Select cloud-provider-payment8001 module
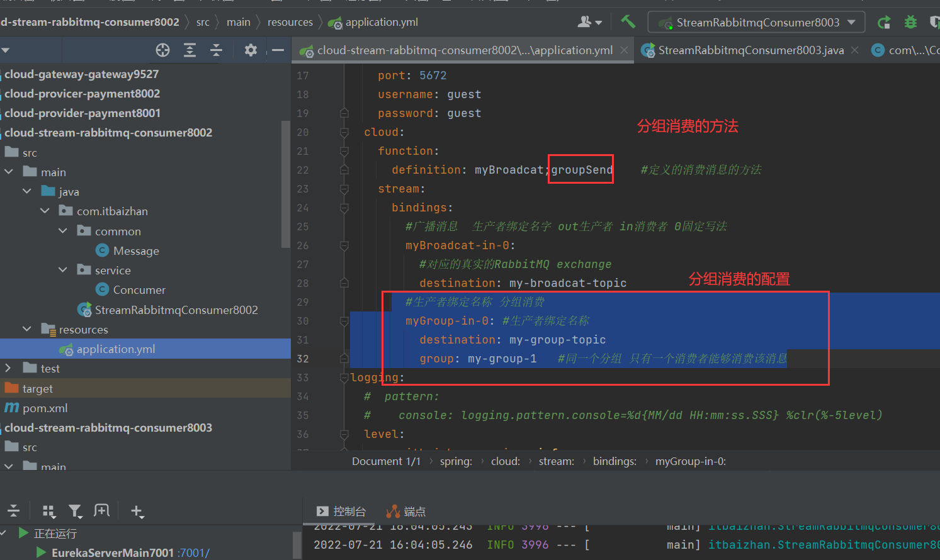Screen dimensions: 940x560 coord(82,113)
